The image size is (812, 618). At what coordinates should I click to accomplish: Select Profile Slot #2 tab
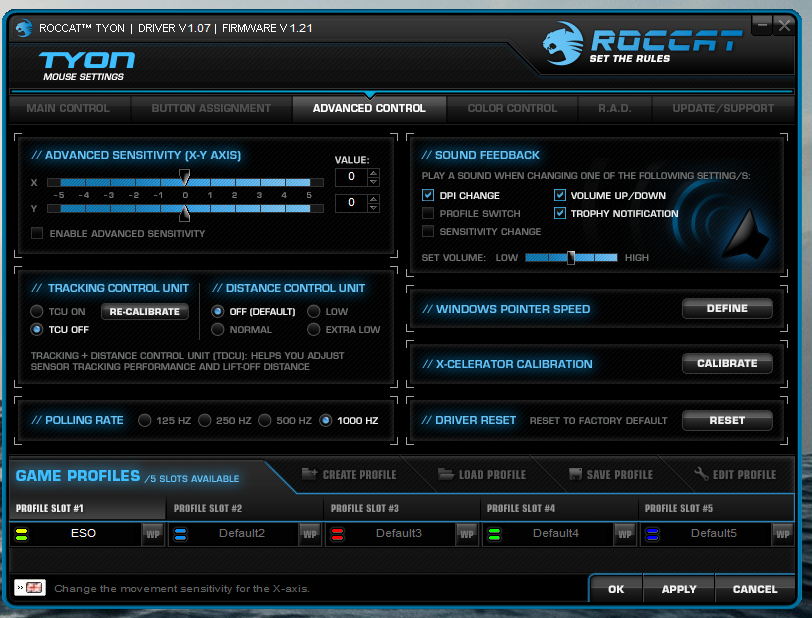[x=245, y=508]
